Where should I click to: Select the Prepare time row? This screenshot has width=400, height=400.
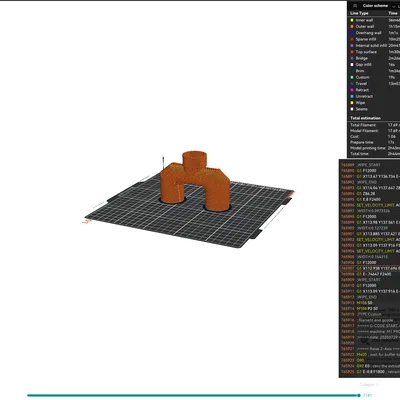(374, 142)
